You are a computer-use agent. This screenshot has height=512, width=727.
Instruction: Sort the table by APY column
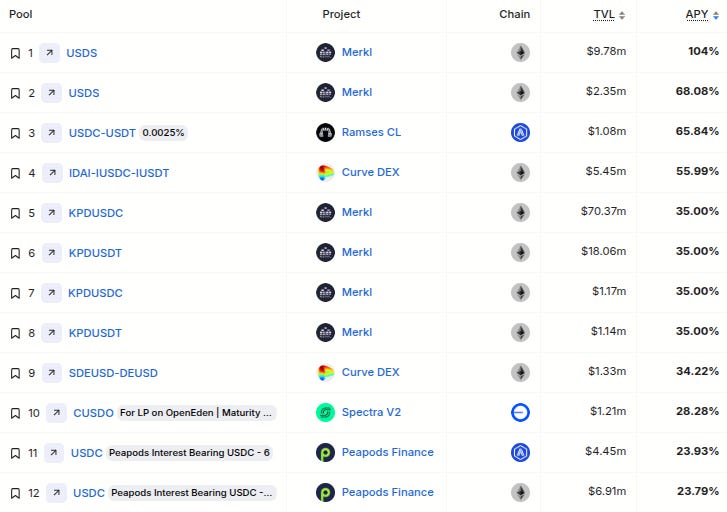click(702, 15)
